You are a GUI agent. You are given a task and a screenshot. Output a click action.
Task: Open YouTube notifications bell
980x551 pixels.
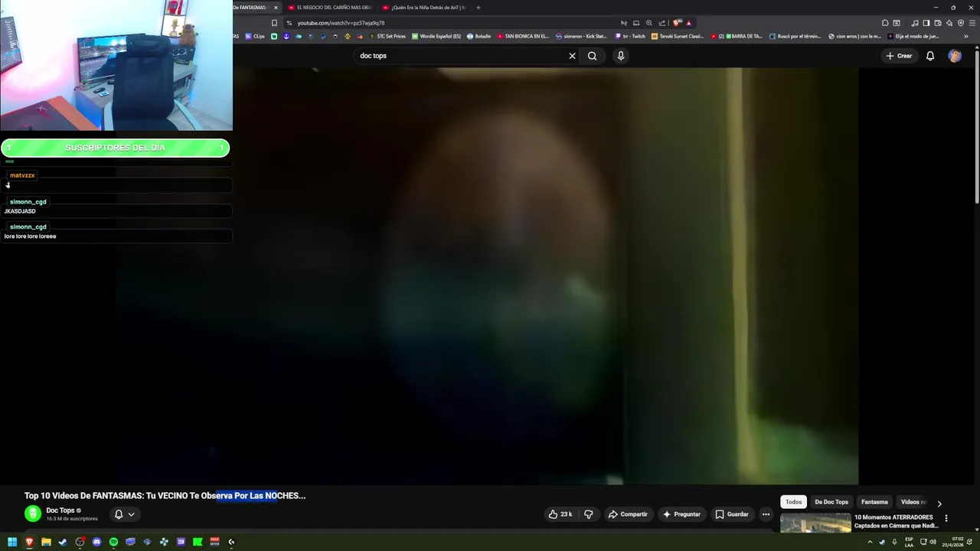[x=930, y=56]
